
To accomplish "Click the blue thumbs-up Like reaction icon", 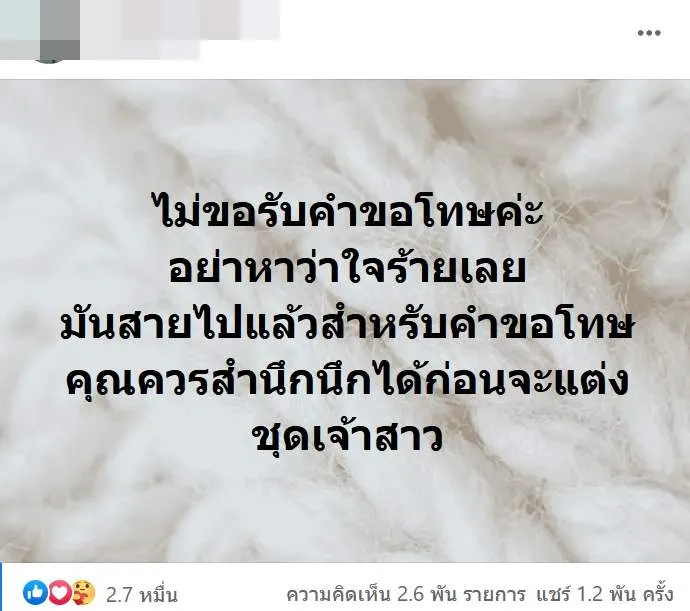I will click(x=36, y=593).
